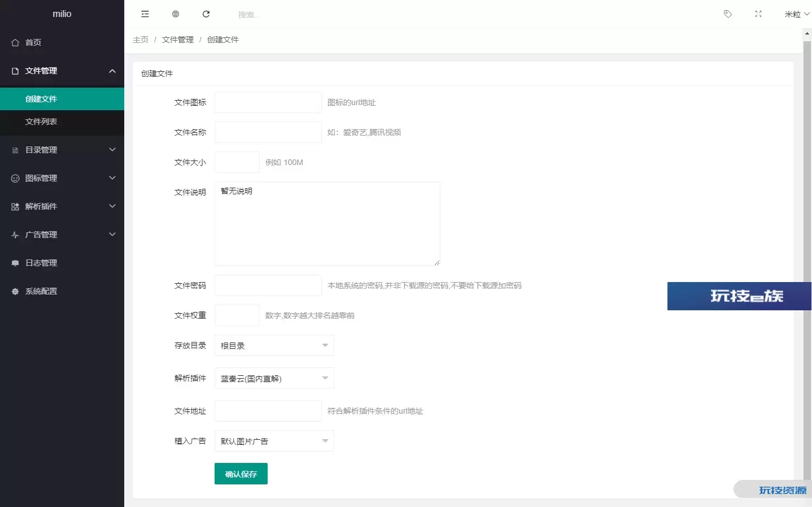The width and height of the screenshot is (812, 507).
Task: Click the 图标的url地址 hint text
Action: pos(352,102)
